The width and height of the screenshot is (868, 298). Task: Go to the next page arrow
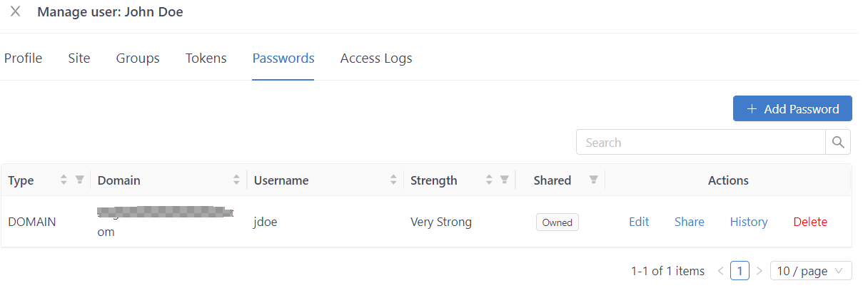(x=759, y=271)
